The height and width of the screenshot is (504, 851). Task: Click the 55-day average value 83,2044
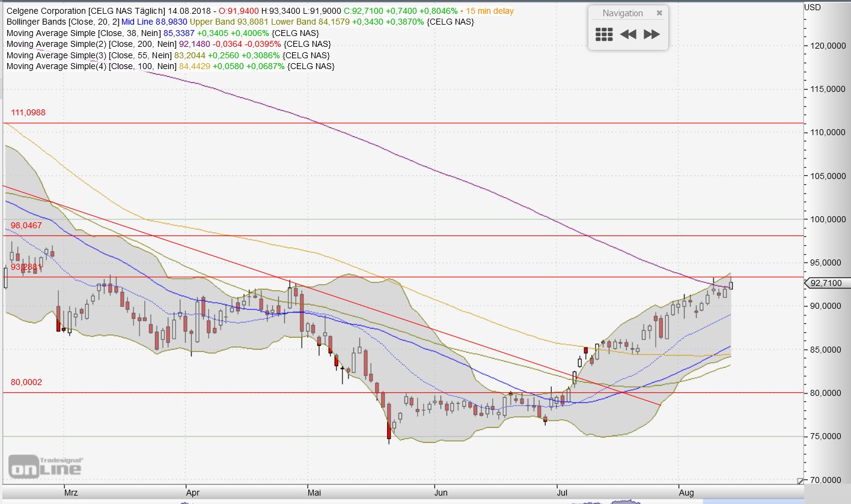pos(191,55)
